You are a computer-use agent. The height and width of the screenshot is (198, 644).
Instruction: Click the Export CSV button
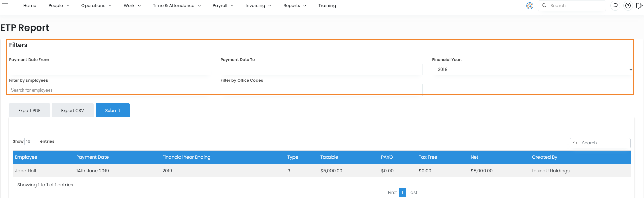(x=73, y=111)
